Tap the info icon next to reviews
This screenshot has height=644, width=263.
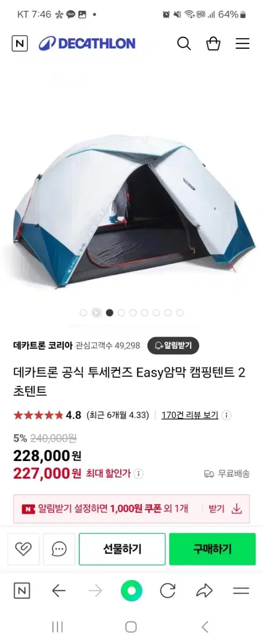pyautogui.click(x=227, y=415)
